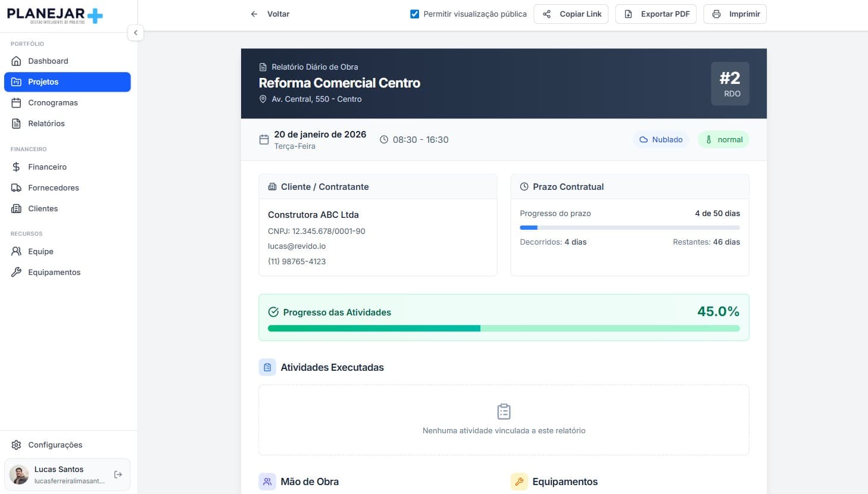Toggle the Permitir visualização pública checkbox

tap(415, 14)
